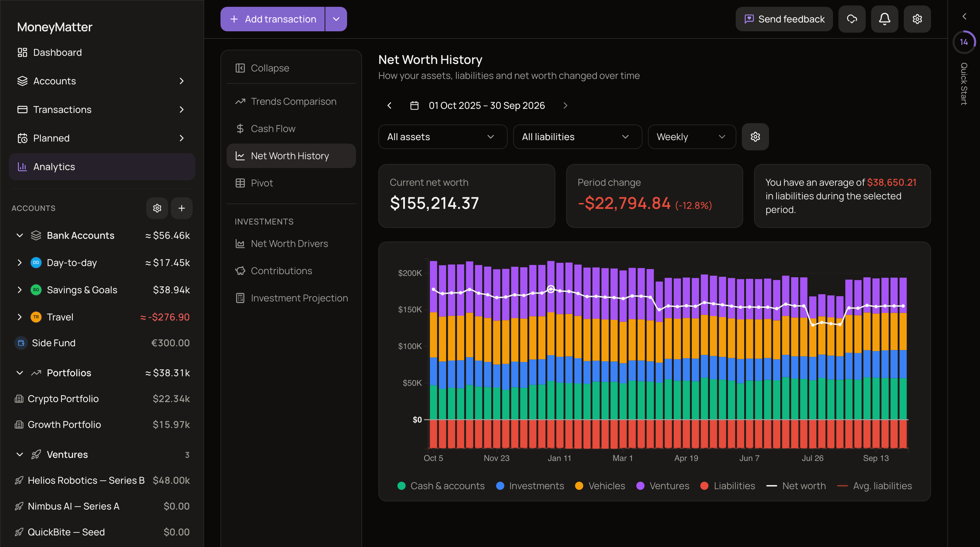The height and width of the screenshot is (547, 980).
Task: Click the date range 01 Oct 2025 – 30 Sep 2026
Action: (x=487, y=105)
